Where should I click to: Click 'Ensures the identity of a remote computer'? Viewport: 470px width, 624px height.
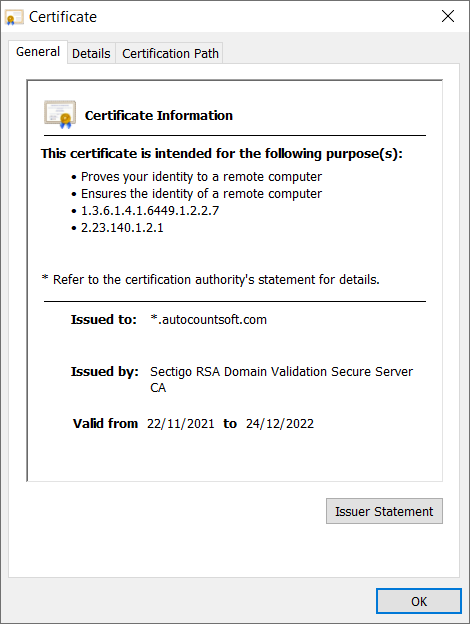pyautogui.click(x=201, y=194)
